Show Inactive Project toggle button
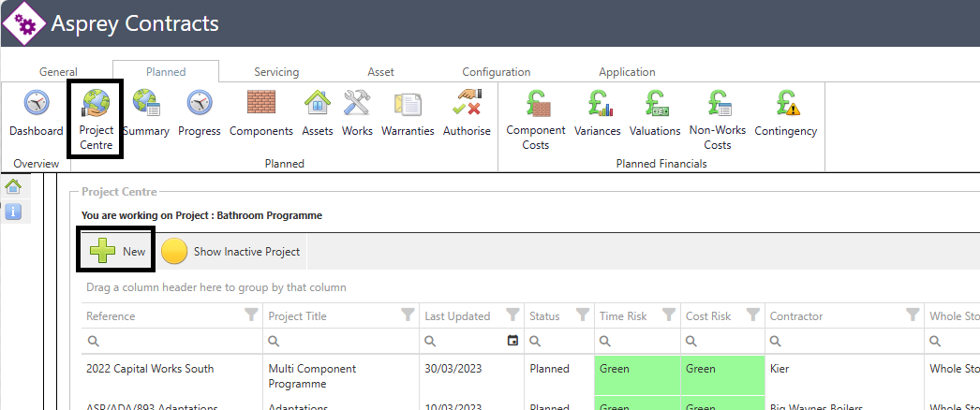The height and width of the screenshot is (410, 980). tap(231, 252)
